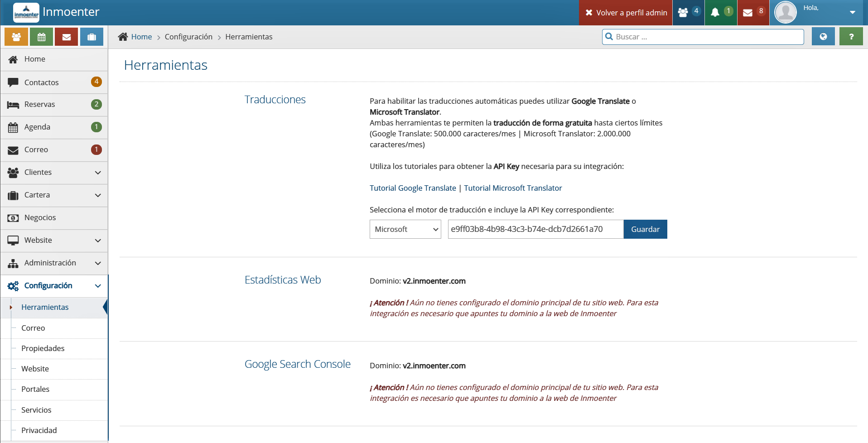Open Negocios in the sidebar

pyautogui.click(x=54, y=218)
